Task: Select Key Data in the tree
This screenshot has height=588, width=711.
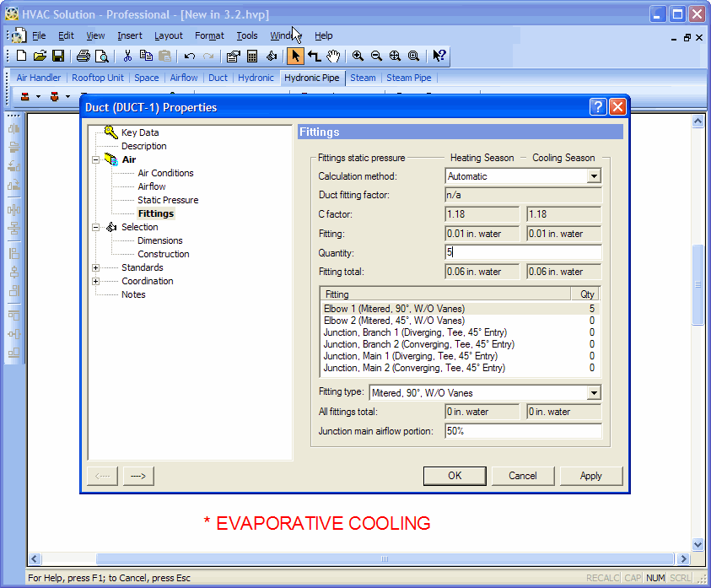Action: (x=140, y=132)
